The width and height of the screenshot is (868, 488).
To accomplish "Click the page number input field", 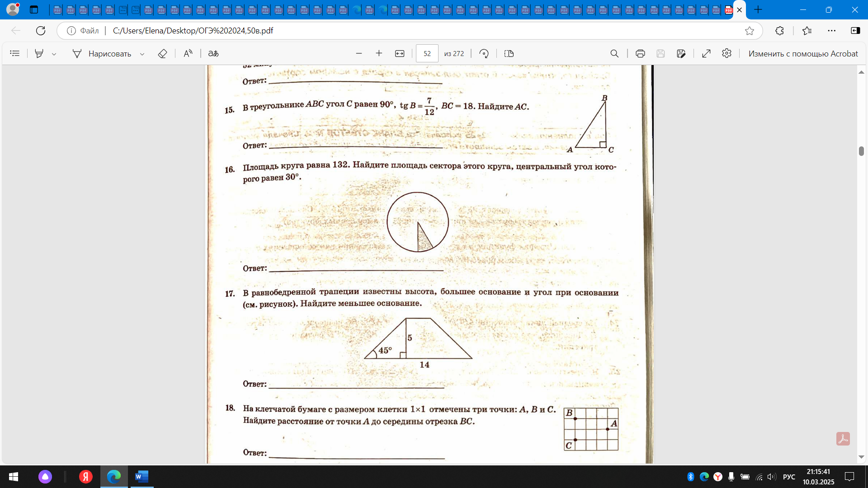I will pyautogui.click(x=427, y=53).
